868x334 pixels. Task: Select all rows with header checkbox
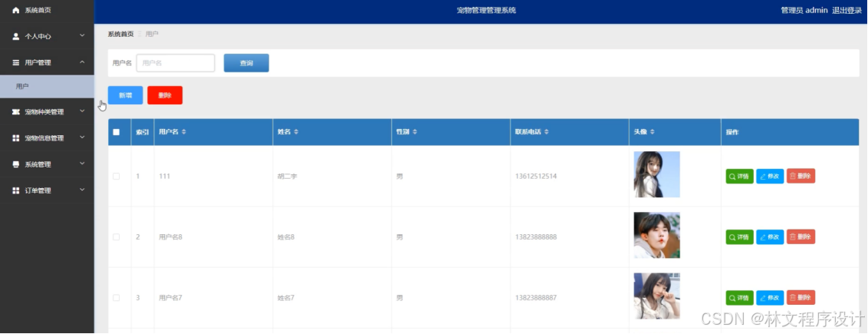coord(117,132)
